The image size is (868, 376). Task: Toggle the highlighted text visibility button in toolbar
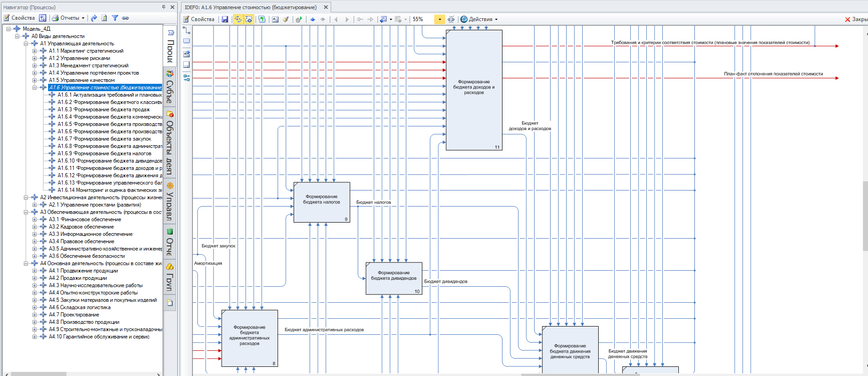[x=248, y=19]
